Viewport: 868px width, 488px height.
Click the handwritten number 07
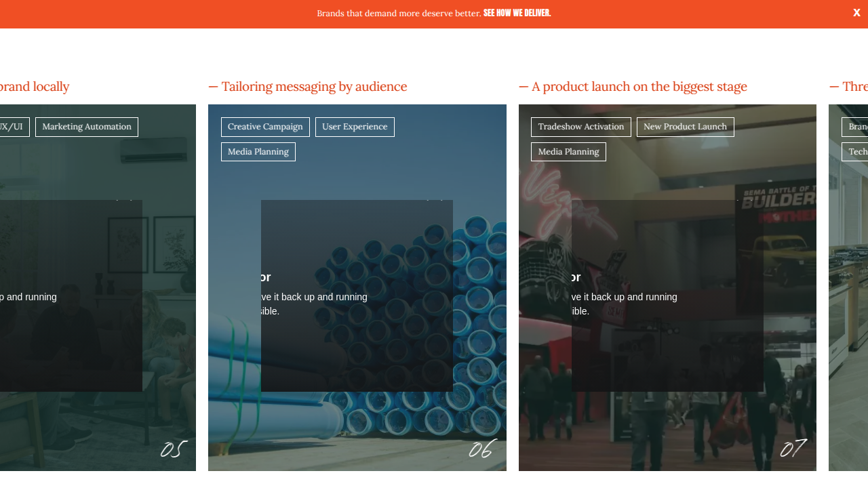[793, 449]
